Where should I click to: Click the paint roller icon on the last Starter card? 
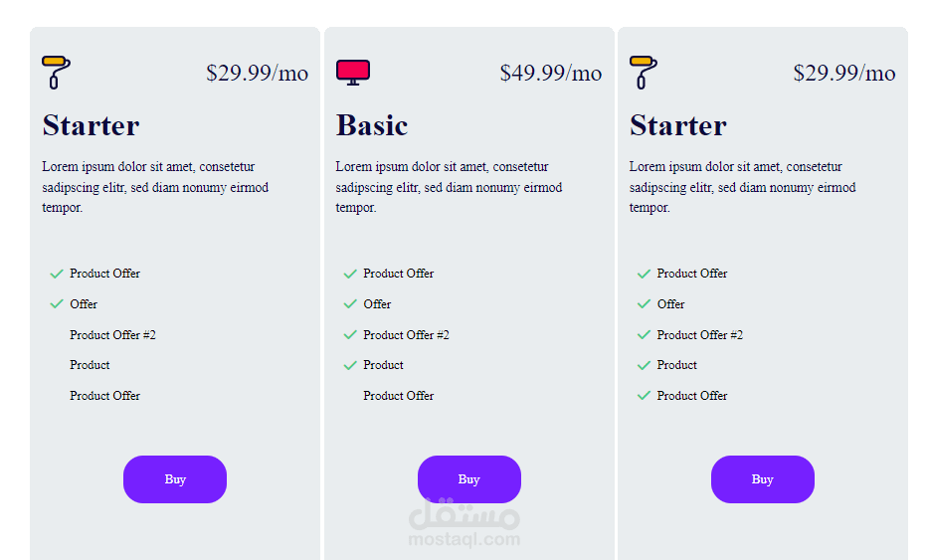click(x=645, y=72)
